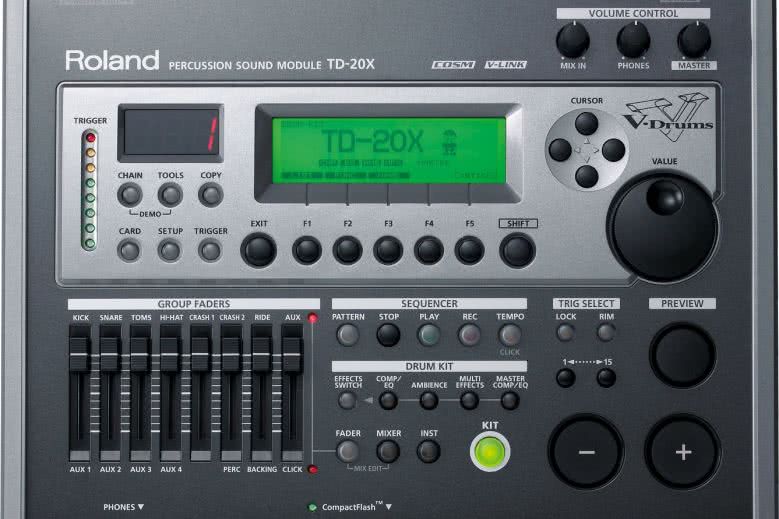Open the SETUP button
Viewport: 779px width, 519px height.
tap(170, 250)
